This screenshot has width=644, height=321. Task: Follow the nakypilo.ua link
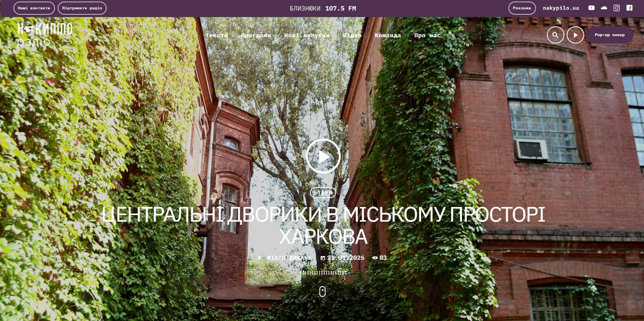[x=561, y=8]
